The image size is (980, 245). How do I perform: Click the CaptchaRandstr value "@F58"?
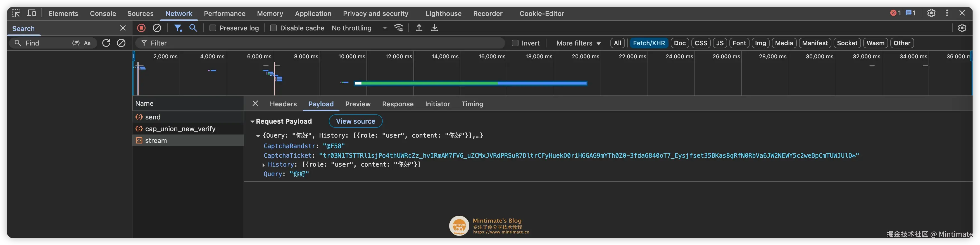pos(334,146)
